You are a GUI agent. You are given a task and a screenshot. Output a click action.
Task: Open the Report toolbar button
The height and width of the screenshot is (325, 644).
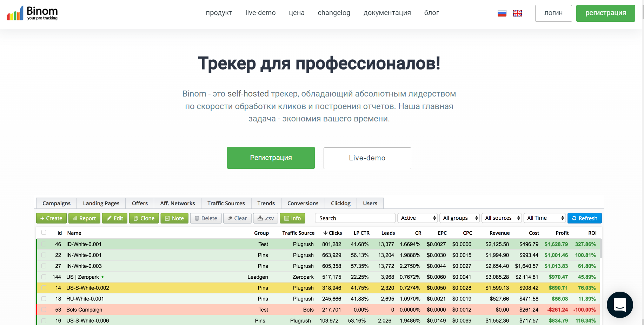84,218
